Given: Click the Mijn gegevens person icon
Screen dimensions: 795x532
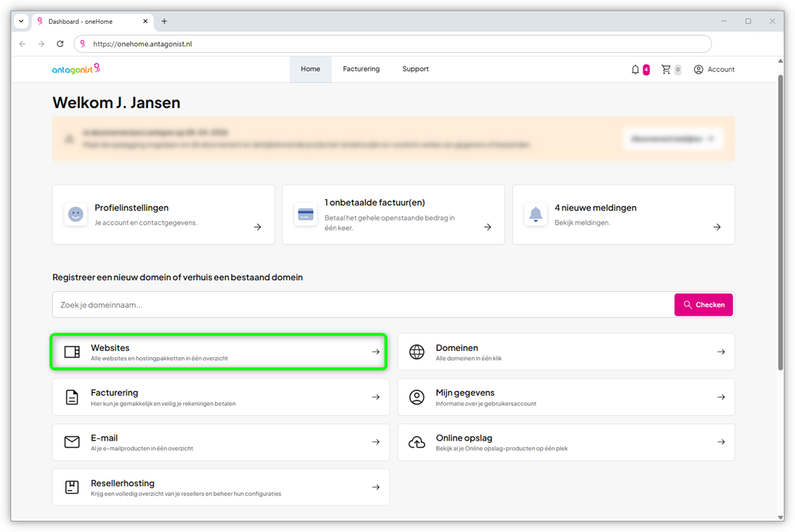Looking at the screenshot, I should (417, 397).
